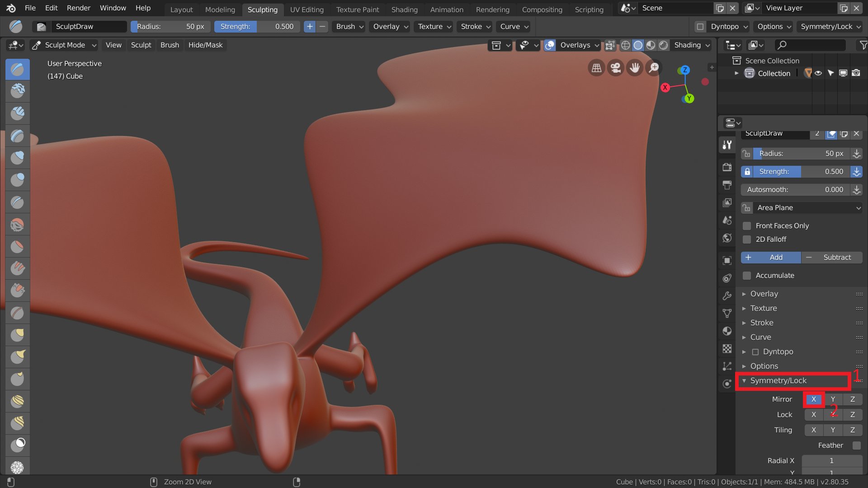Click the Radial X value field
868x488 pixels.
[x=832, y=461]
